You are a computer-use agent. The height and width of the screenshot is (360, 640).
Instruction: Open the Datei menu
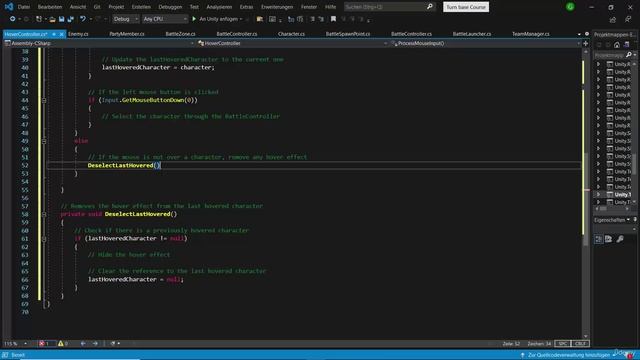point(24,7)
